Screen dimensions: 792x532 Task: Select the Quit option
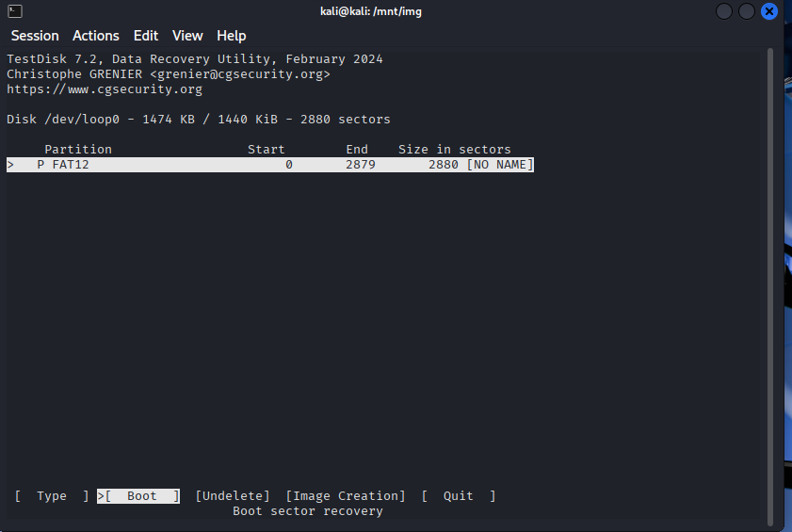point(459,496)
